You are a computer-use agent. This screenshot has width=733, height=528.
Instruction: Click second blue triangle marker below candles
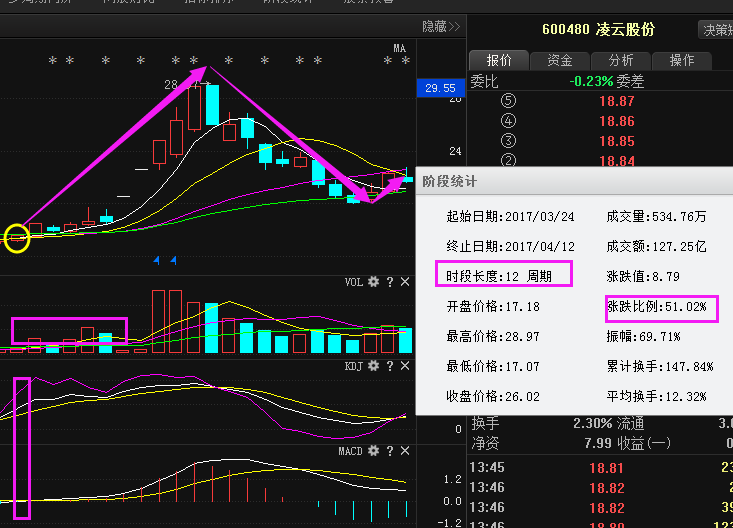(173, 260)
